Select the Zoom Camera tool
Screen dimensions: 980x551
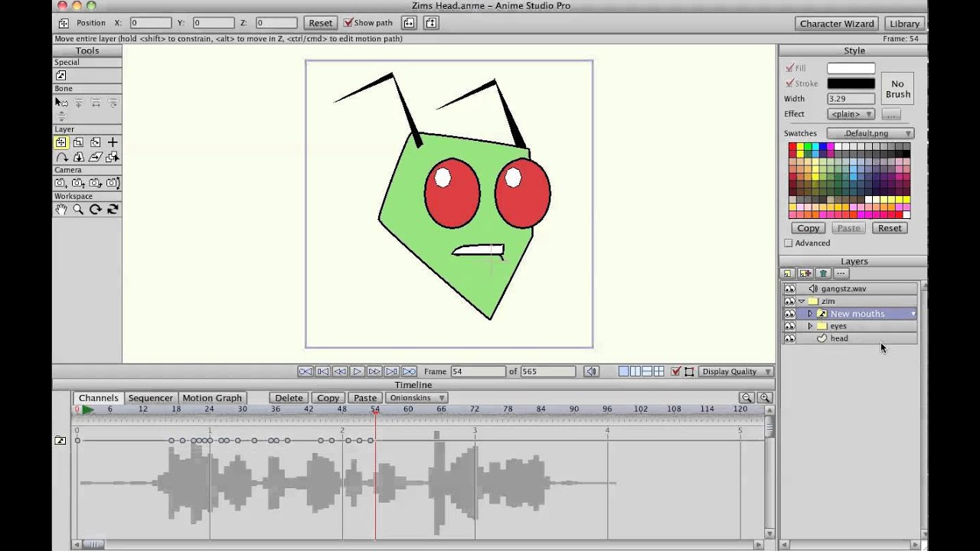tap(78, 183)
